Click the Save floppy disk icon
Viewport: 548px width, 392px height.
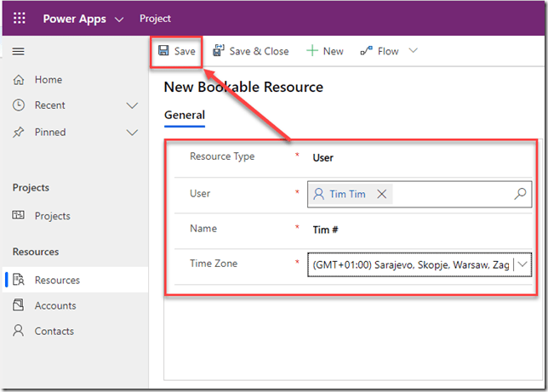pyautogui.click(x=163, y=51)
